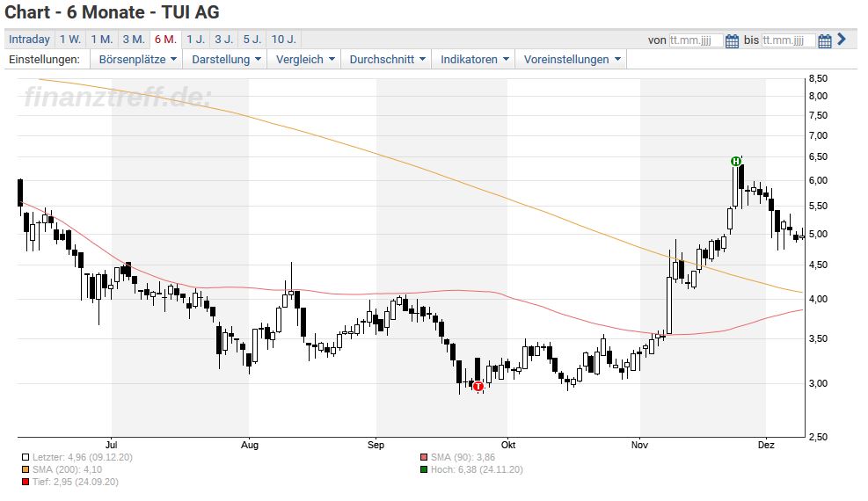Screen dimensions: 868x501
Task: Open the Voreinstellungen dropdown
Action: 572,59
